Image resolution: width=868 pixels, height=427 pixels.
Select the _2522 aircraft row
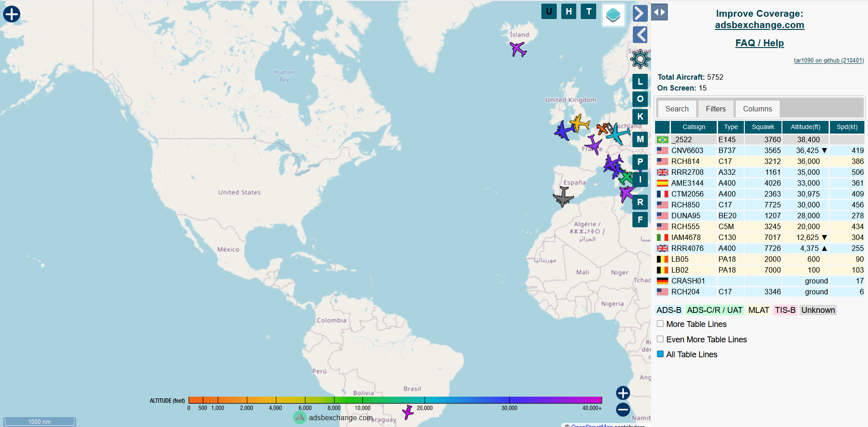(760, 139)
